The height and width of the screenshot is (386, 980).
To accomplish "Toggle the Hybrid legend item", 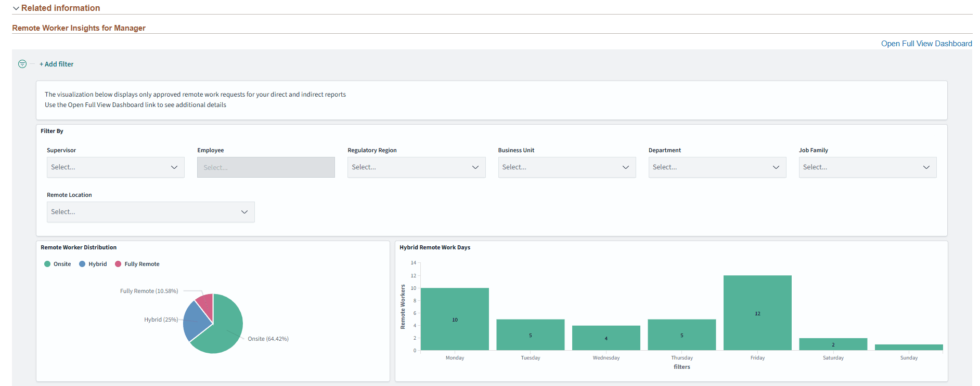I will pyautogui.click(x=93, y=264).
